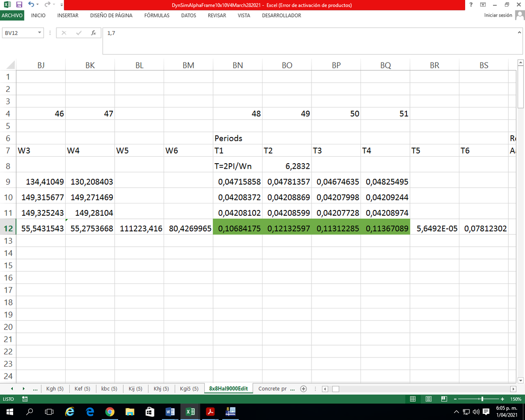Open Customize Quick Access Toolbar dropdown
The image size is (525, 420).
coord(61,5)
